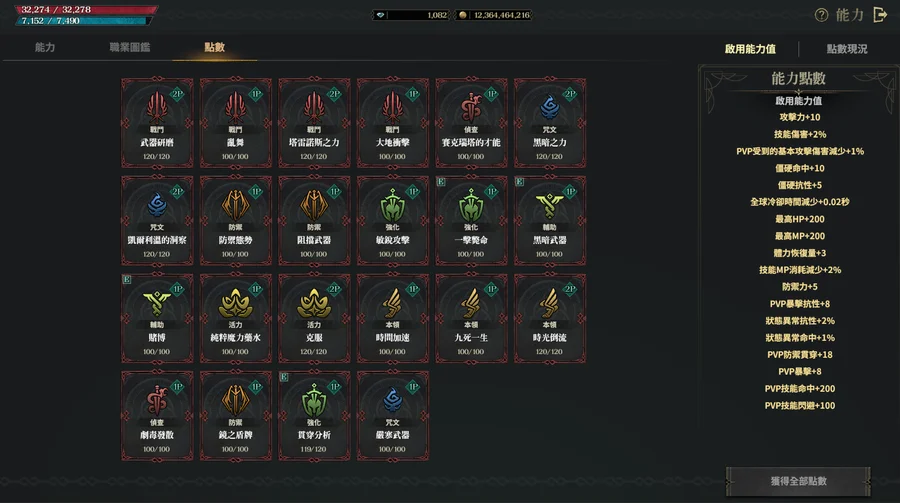Open the 貫穿分析 ability card
The image size is (900, 503).
pyautogui.click(x=314, y=416)
